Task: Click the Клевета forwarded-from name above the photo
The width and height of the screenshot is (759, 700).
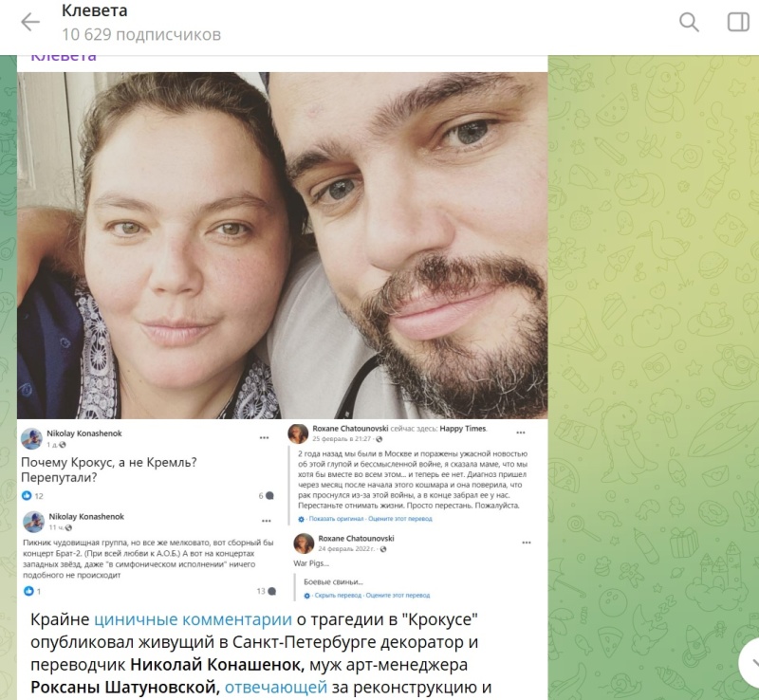Action: pyautogui.click(x=64, y=57)
